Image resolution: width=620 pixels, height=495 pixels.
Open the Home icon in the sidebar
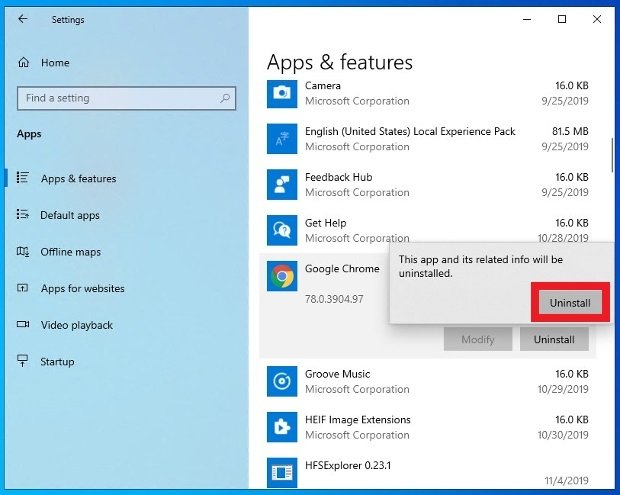pyautogui.click(x=24, y=62)
